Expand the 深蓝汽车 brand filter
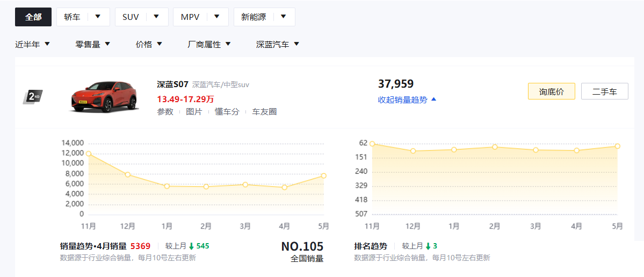This screenshot has height=277, width=644. (x=277, y=45)
